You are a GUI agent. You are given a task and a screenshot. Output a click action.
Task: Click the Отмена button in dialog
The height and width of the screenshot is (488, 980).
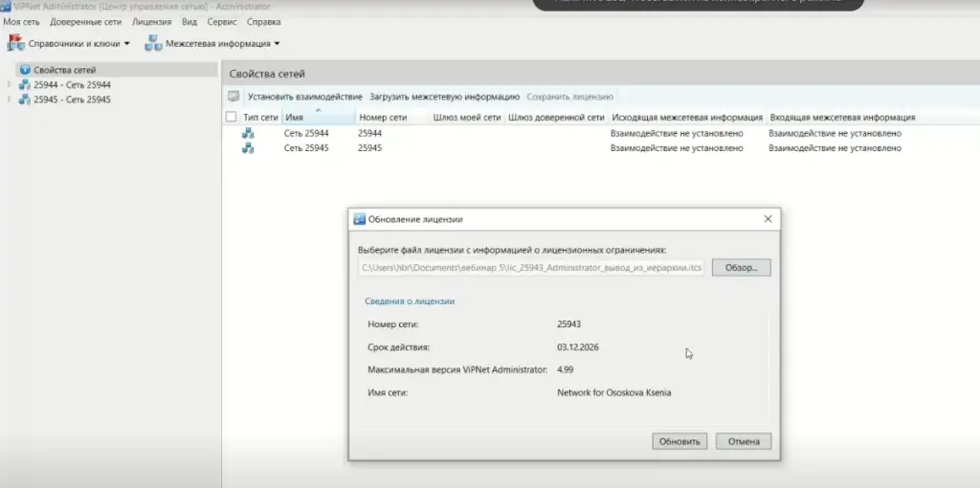click(744, 441)
